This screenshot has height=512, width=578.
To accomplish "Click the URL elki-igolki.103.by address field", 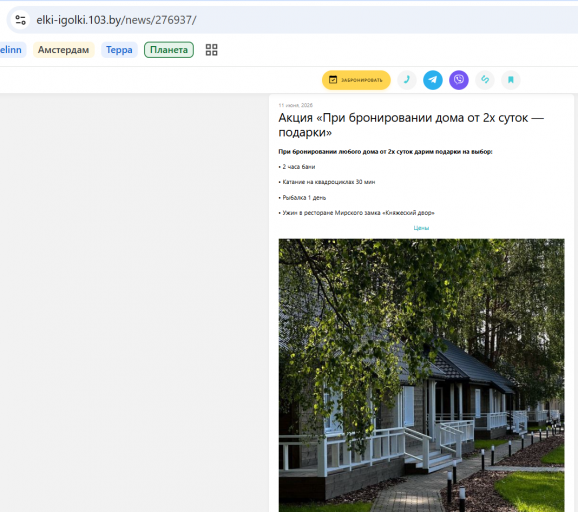I will click(116, 20).
